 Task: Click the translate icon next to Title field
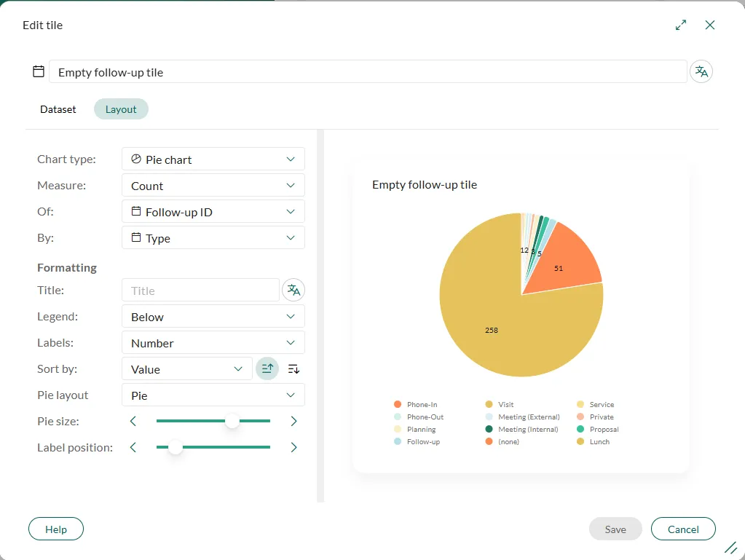coord(293,290)
